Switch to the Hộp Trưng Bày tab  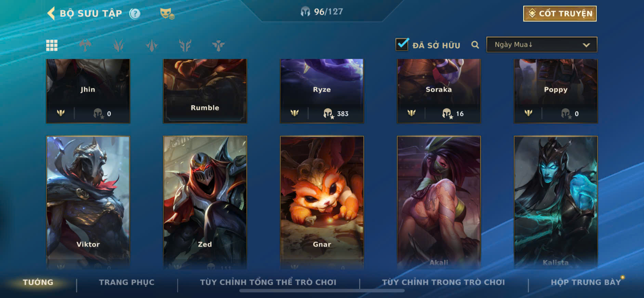pyautogui.click(x=586, y=282)
